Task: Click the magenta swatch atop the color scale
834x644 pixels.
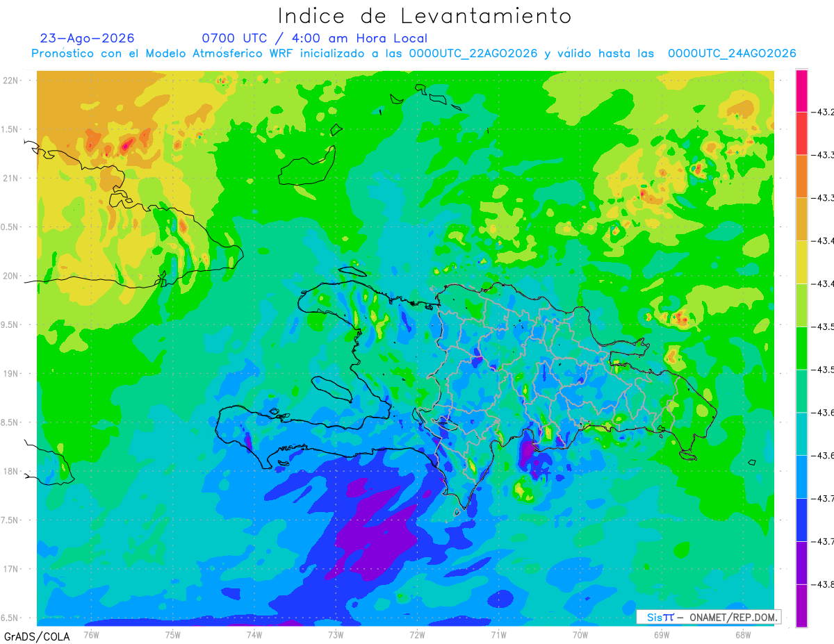Action: point(801,90)
